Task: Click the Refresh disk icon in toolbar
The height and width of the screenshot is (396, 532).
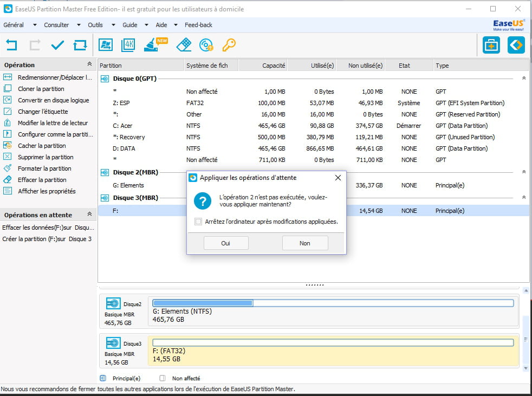Action: pos(80,45)
